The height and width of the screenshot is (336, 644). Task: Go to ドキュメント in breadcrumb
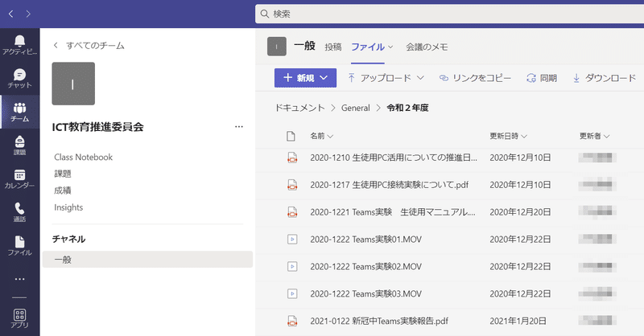pyautogui.click(x=299, y=108)
